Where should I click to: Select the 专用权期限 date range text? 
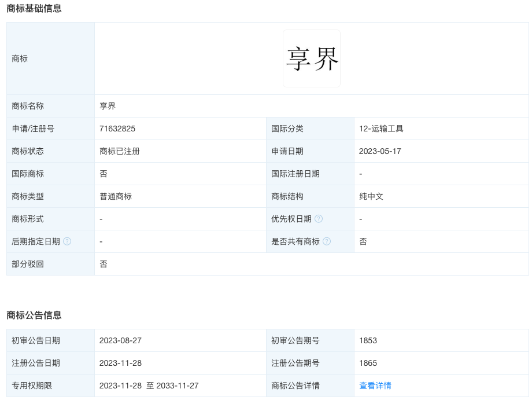tap(149, 386)
